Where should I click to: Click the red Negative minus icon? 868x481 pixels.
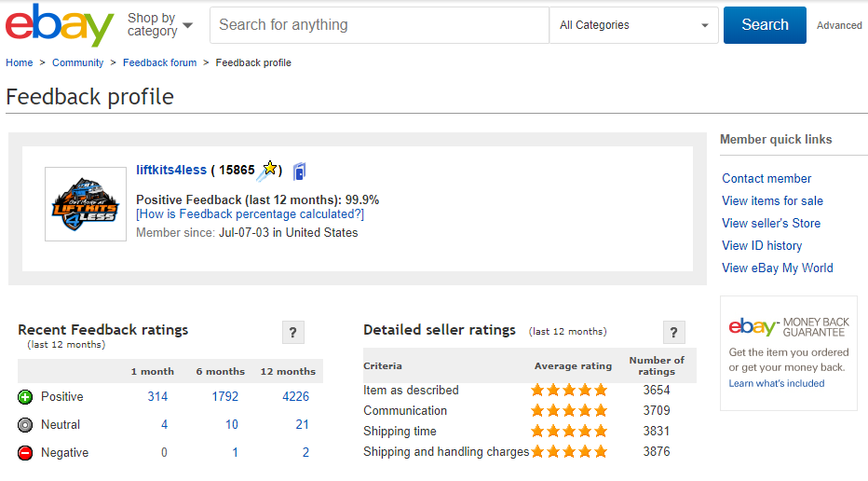[25, 453]
